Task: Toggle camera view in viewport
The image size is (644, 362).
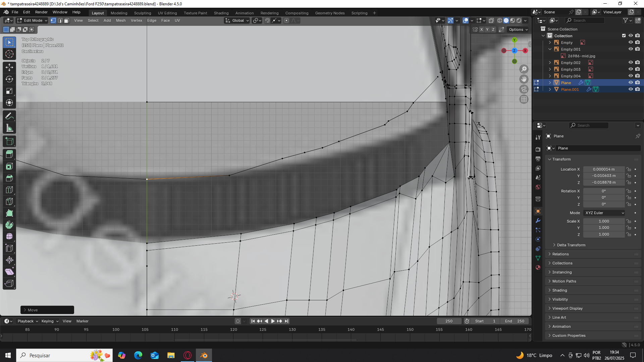Action: tap(524, 89)
